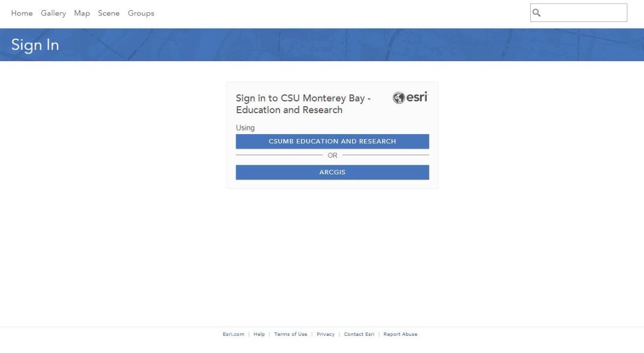
Task: Click the Esri globe logo
Action: pos(409,98)
